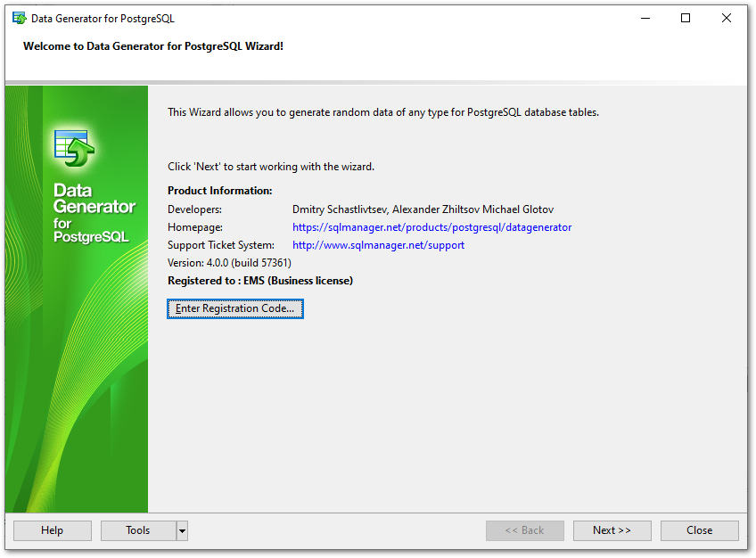Screen dimensions: 756x558
Task: Click the Help button
Action: [52, 530]
